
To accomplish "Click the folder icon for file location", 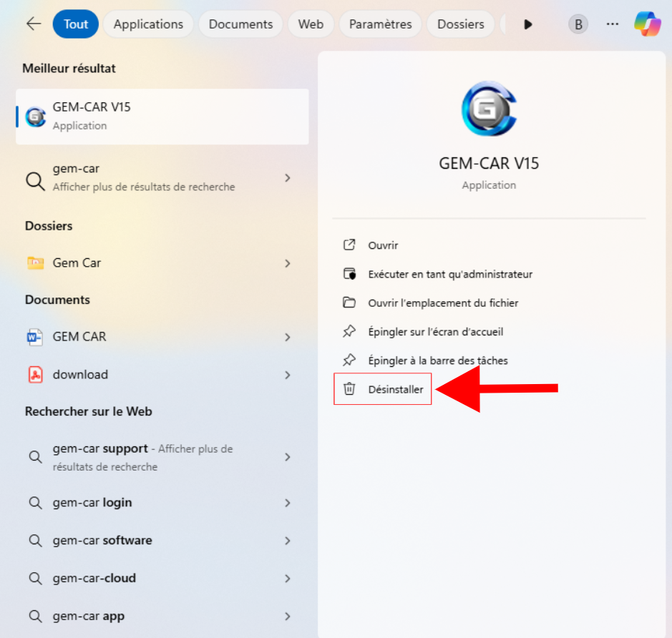I will coord(349,303).
